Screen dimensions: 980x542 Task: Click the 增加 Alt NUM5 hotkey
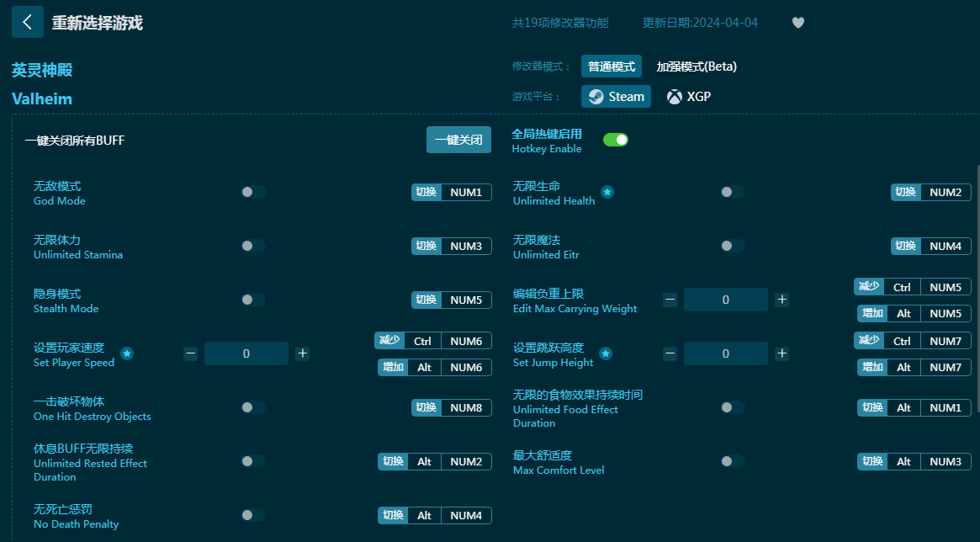(914, 313)
